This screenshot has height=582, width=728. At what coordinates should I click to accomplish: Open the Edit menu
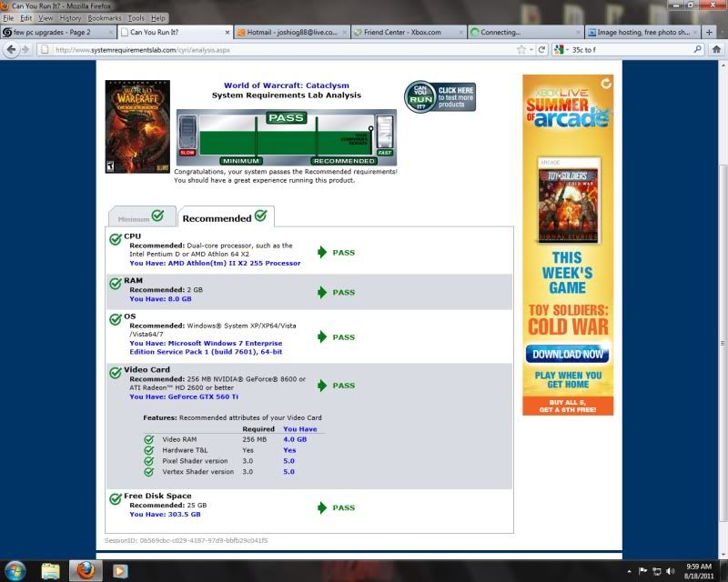[x=26, y=18]
